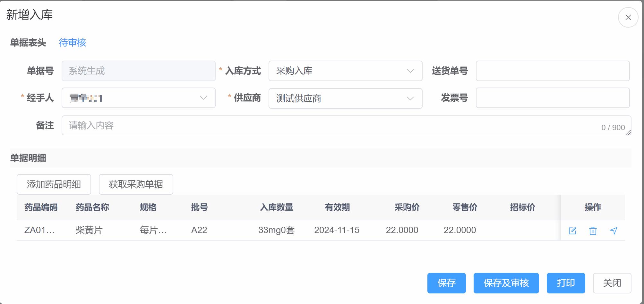Click the 备注 remarks text box
Viewport: 644px width, 304px height.
point(225,125)
